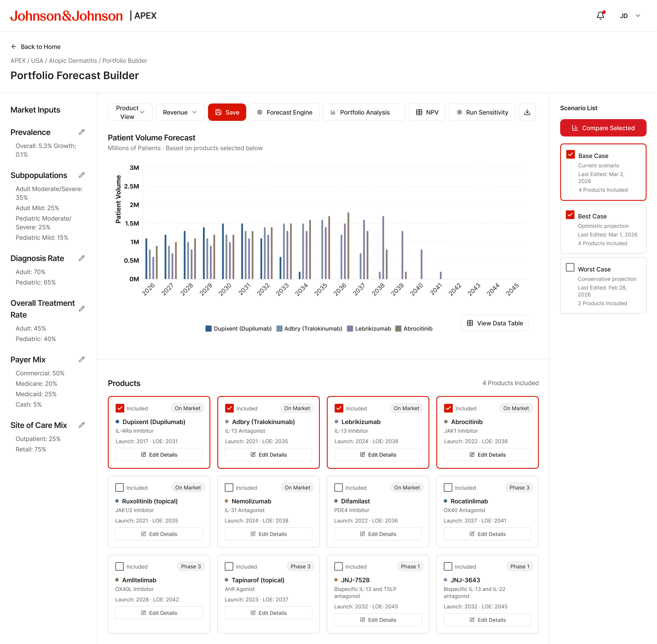Click the edit icon on the Ruxolitinib card
Viewport: 657px width, 644px height.
pos(144,534)
